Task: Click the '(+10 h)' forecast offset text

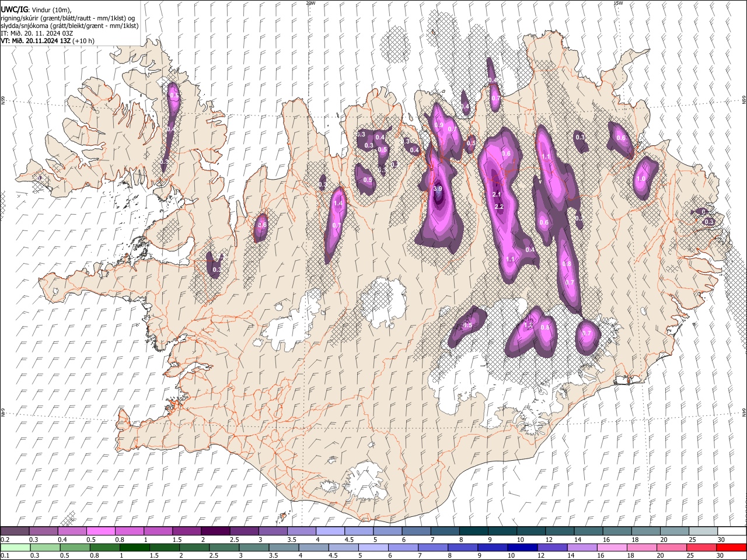Action: coord(83,41)
